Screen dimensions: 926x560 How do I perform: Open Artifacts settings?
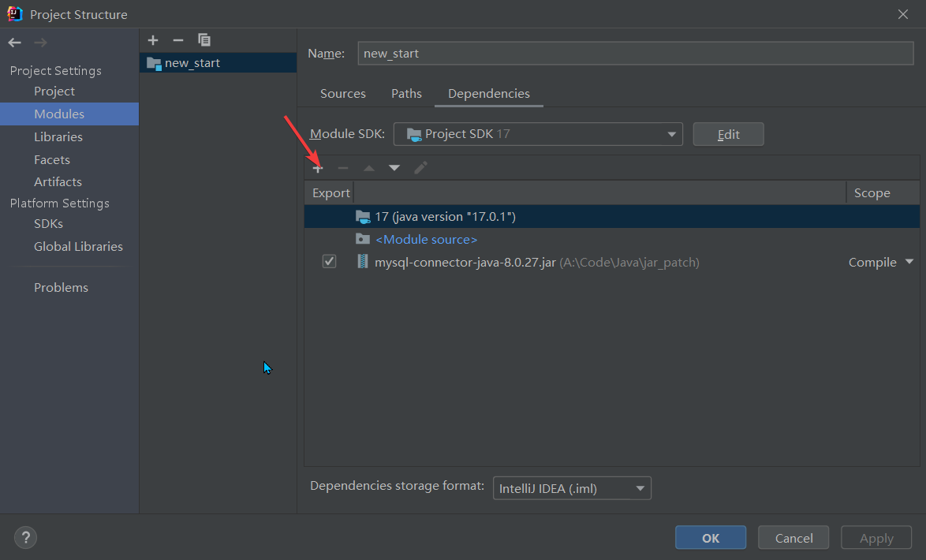coord(58,182)
